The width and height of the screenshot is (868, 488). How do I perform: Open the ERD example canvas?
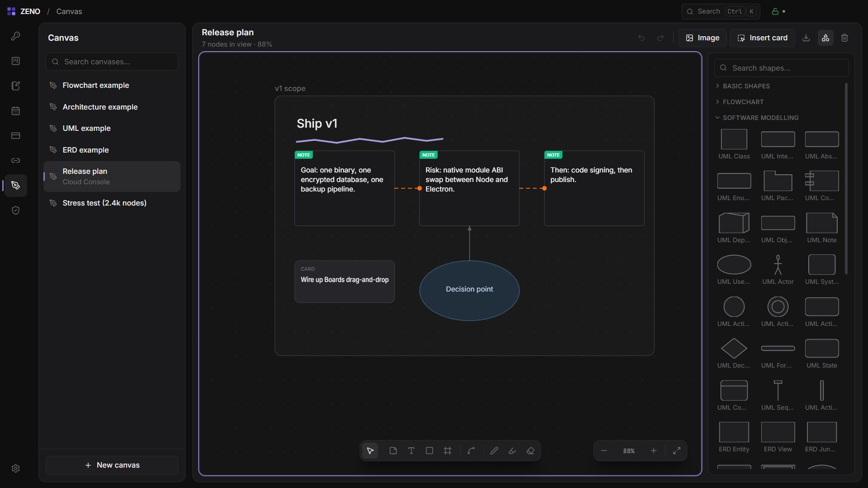(112, 150)
